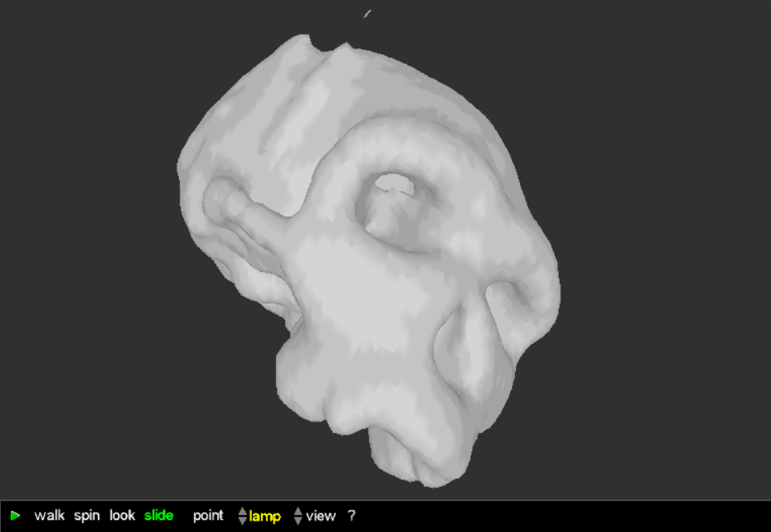Toggle the lamp headlight option
771x532 pixels.
tap(265, 517)
